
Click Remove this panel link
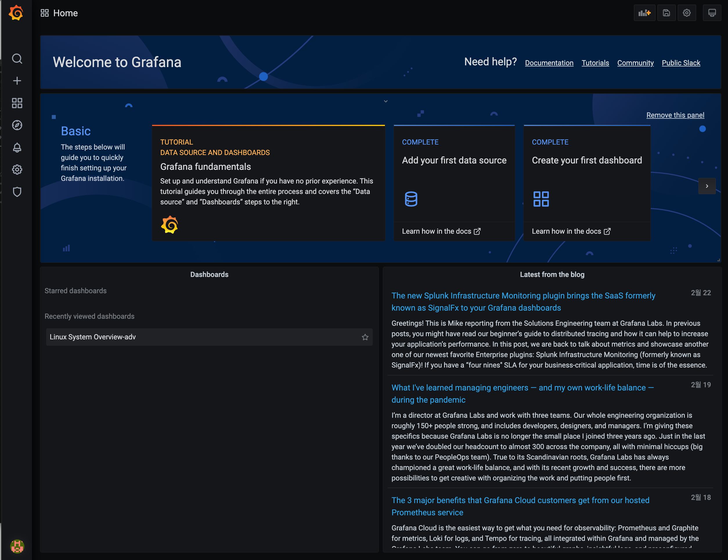click(x=675, y=115)
